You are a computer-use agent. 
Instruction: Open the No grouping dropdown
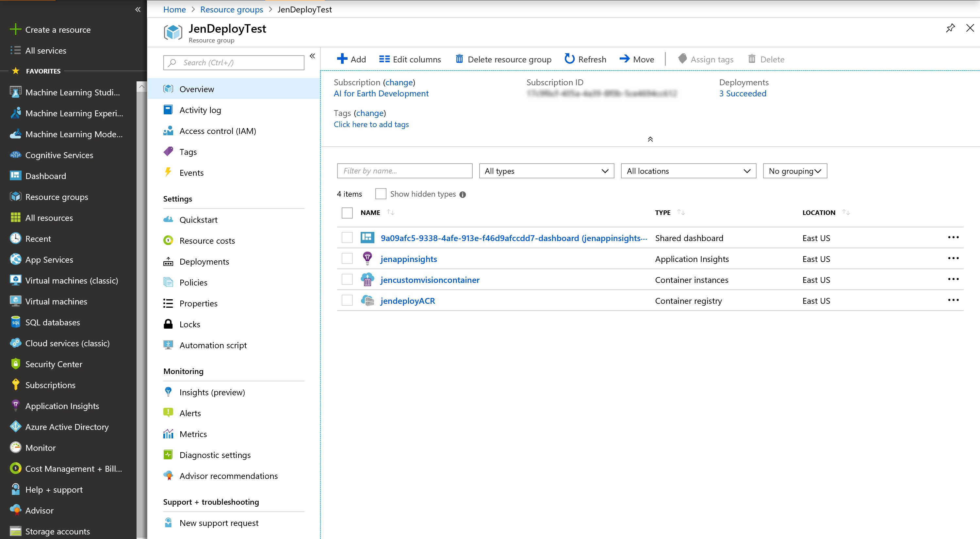794,171
